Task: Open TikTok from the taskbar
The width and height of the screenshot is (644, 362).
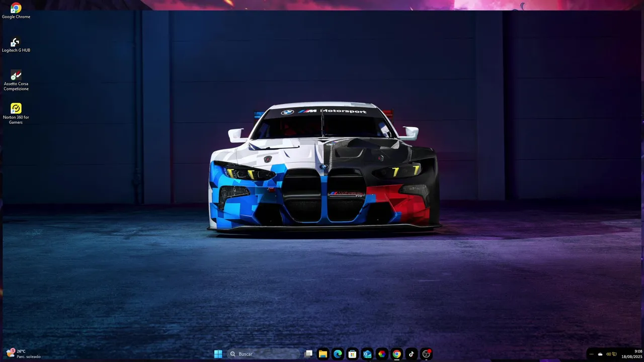Action: click(x=412, y=354)
